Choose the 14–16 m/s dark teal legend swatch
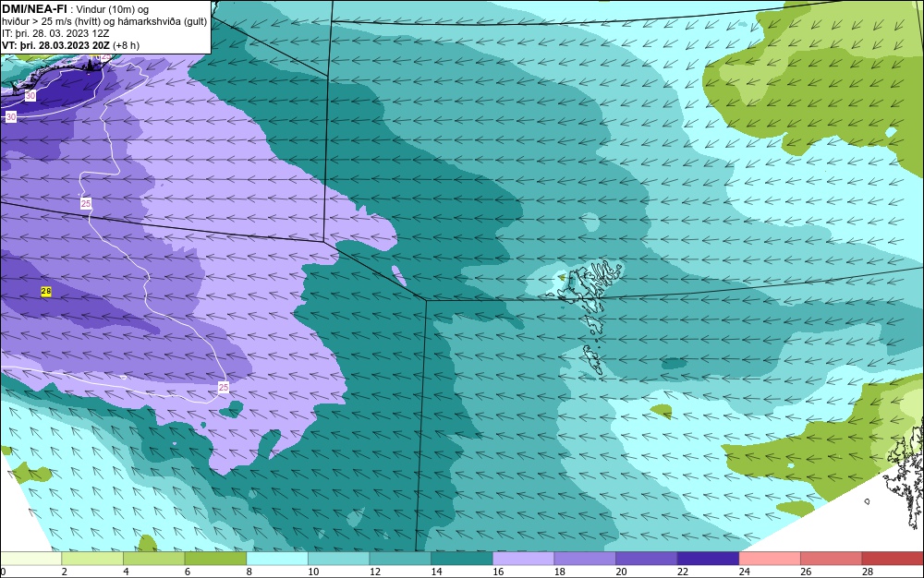Screen dimensions: 924x578 pyautogui.click(x=462, y=559)
